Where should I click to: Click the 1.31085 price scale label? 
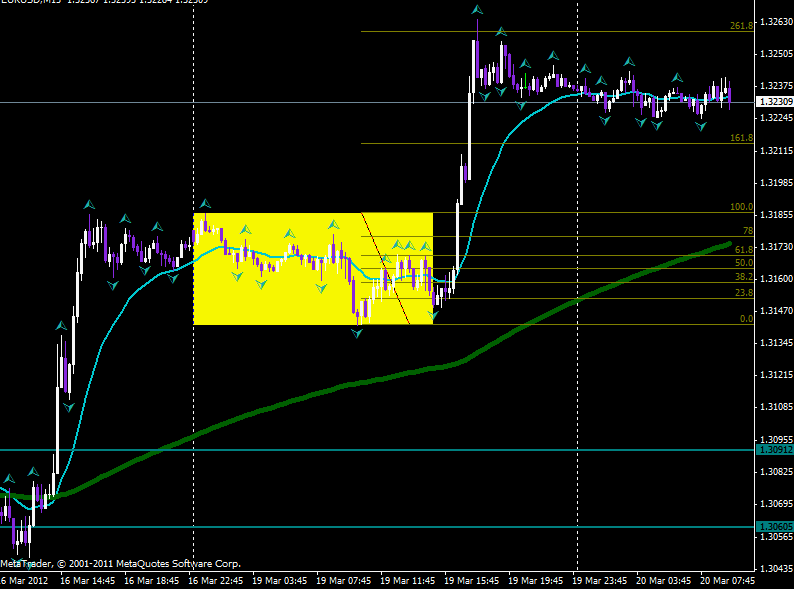[777, 407]
